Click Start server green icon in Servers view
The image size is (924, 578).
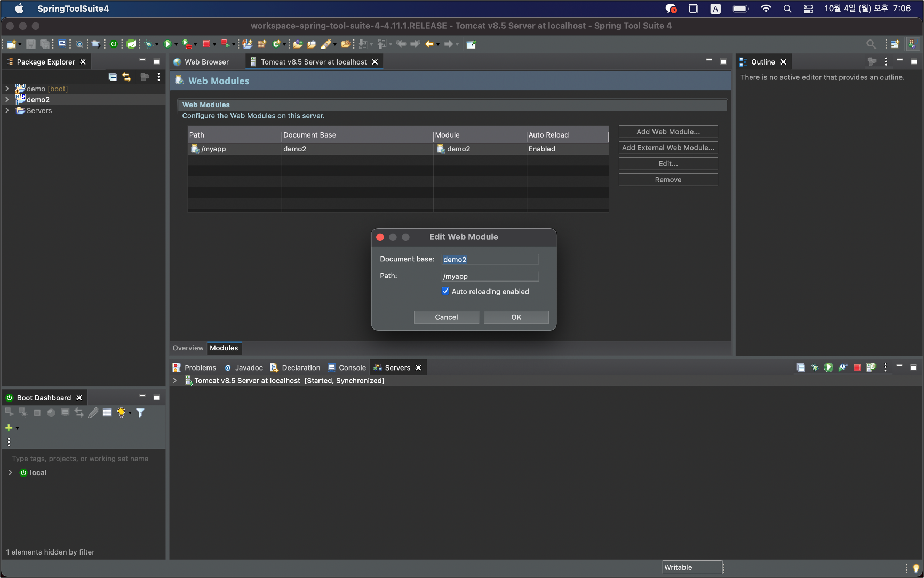pyautogui.click(x=829, y=367)
